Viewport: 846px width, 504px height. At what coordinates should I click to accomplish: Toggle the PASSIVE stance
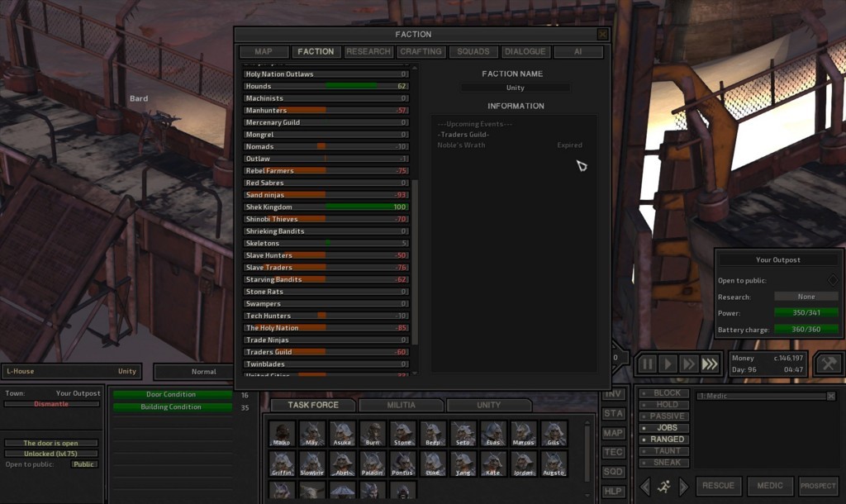point(664,416)
